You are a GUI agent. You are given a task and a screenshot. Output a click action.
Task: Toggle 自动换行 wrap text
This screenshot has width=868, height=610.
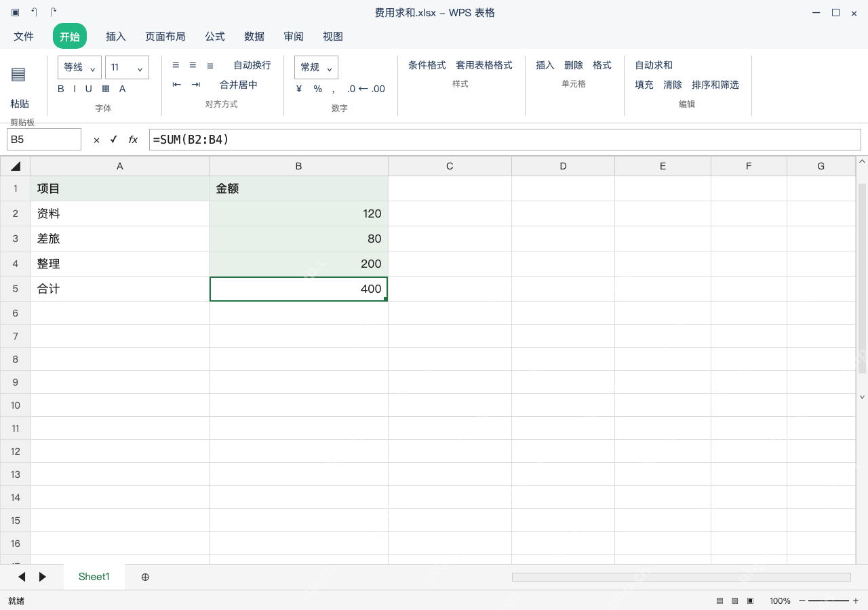point(252,65)
